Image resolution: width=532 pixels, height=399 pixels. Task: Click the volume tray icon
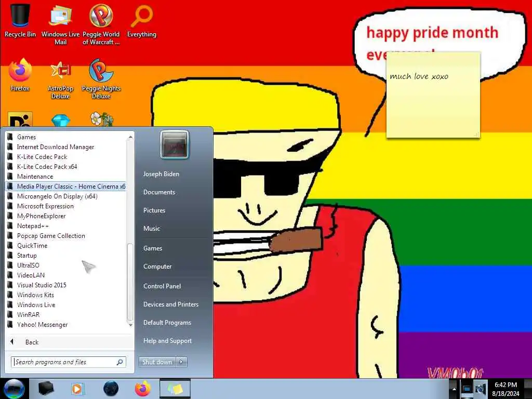pos(480,389)
